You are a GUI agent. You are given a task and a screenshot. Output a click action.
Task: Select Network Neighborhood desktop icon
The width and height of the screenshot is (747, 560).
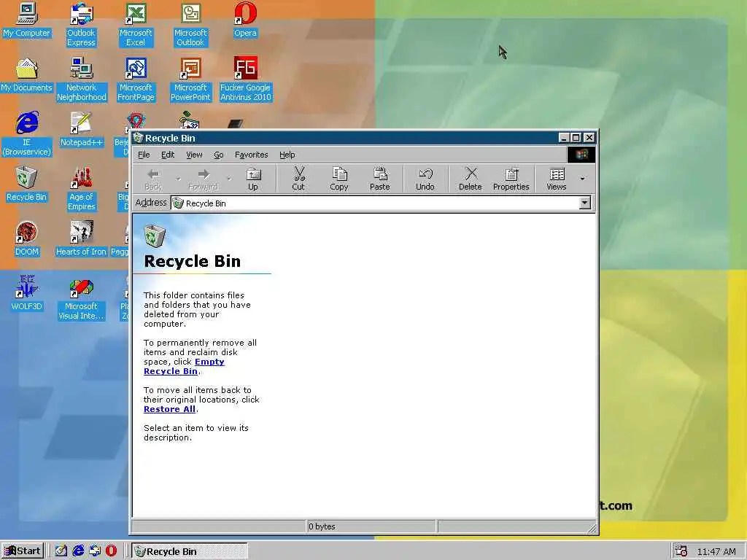tap(82, 79)
